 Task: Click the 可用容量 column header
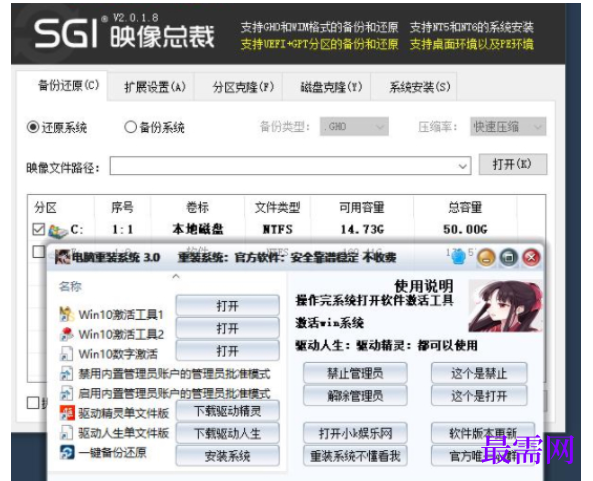click(x=362, y=207)
